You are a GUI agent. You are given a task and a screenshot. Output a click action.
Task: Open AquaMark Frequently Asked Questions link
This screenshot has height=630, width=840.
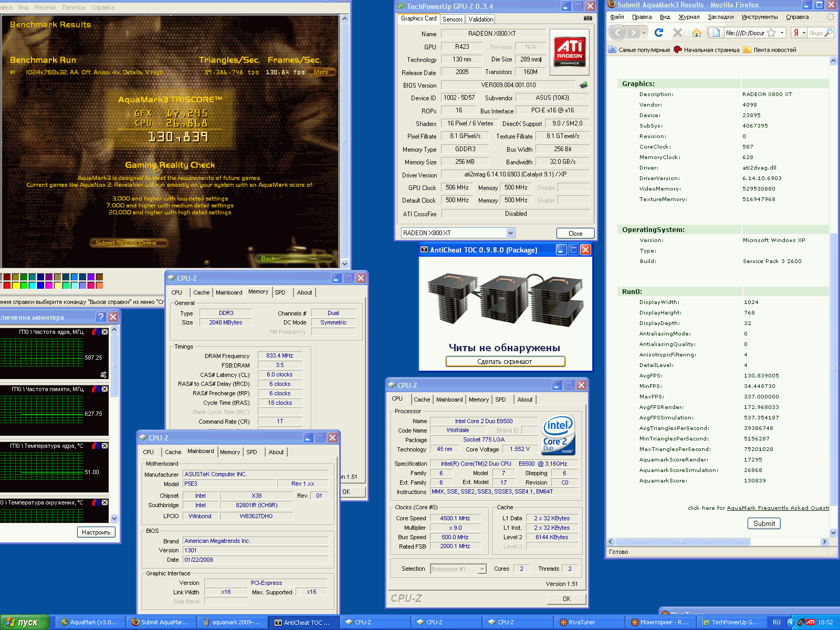(778, 508)
